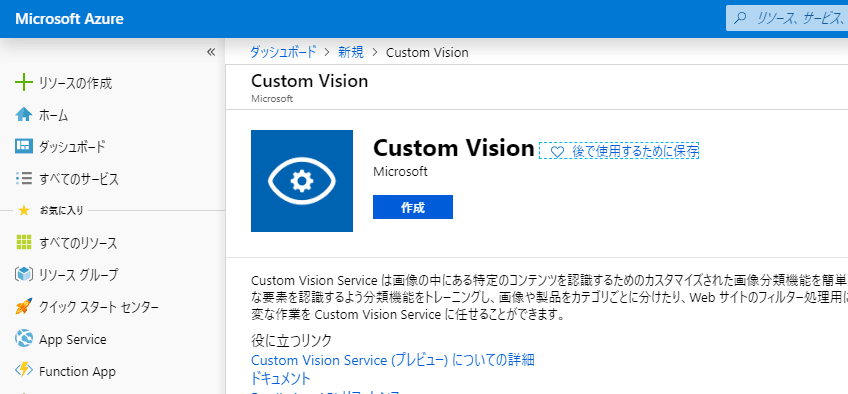Open the Custom Vision Service details link
The width and height of the screenshot is (848, 394).
393,360
